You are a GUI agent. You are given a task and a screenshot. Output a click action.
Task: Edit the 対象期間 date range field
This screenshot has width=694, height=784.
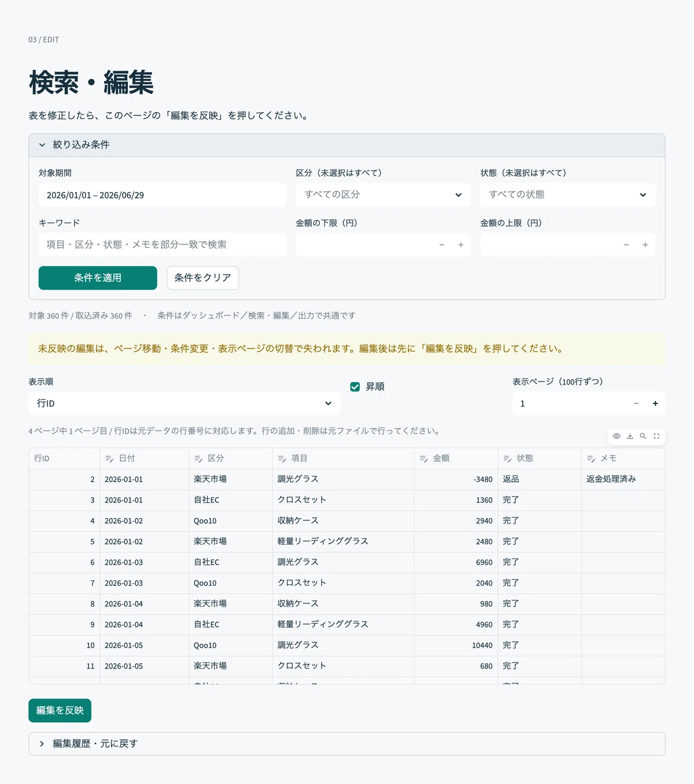click(x=162, y=195)
